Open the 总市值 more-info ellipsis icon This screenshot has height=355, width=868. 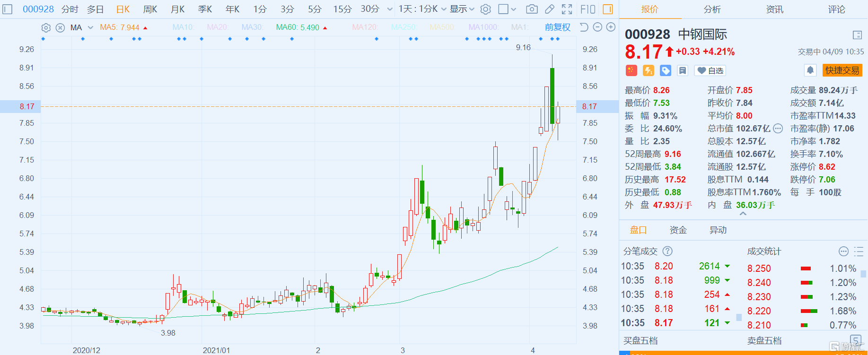[x=778, y=129]
